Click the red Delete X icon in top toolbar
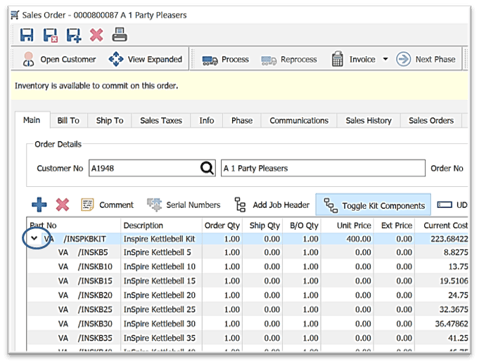 coord(96,35)
